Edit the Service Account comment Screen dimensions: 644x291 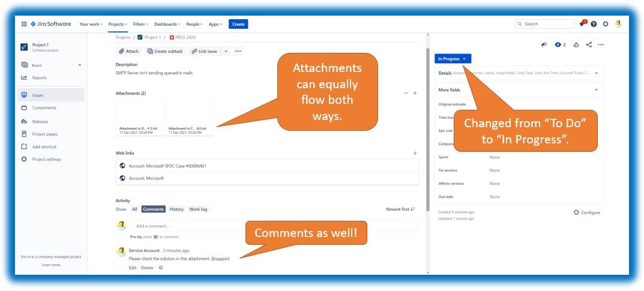point(133,268)
